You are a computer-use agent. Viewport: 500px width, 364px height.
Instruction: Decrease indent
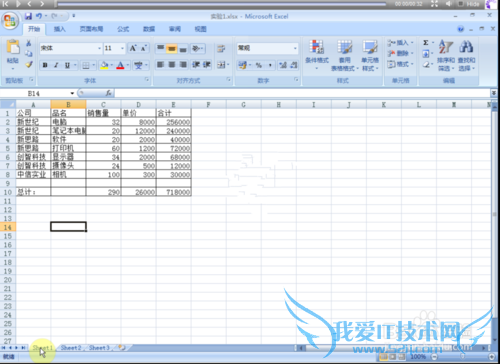[196, 65]
